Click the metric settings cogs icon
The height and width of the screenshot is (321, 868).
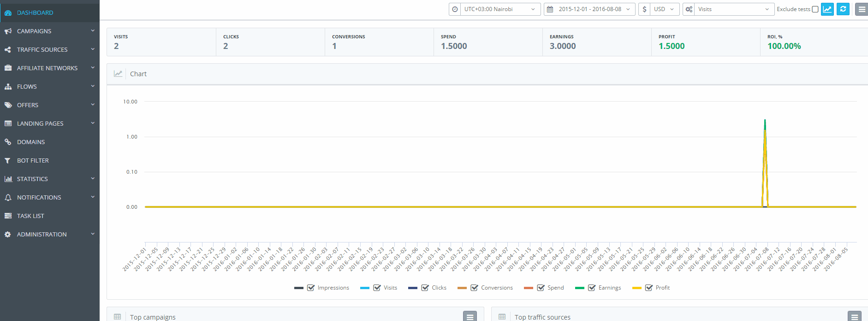[689, 9]
